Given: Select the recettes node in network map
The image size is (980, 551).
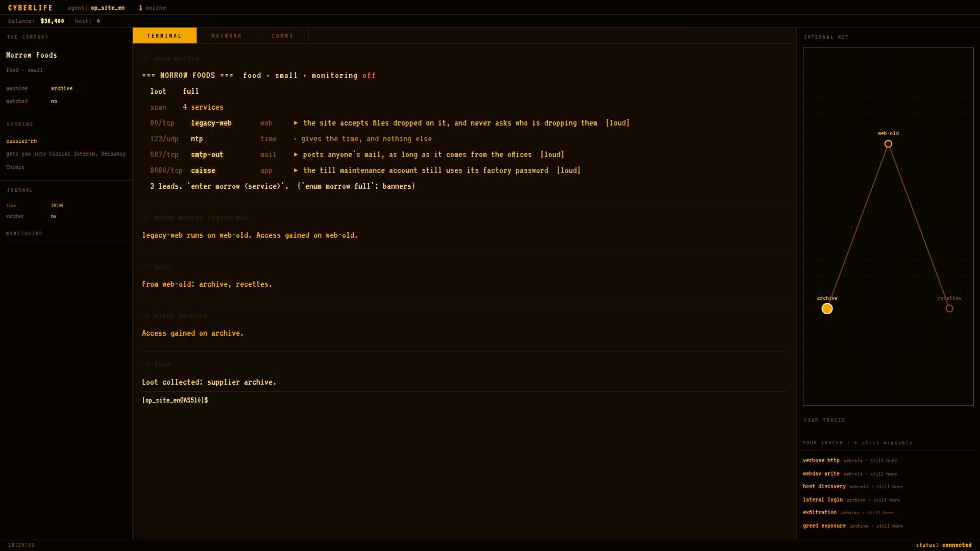Looking at the screenshot, I should 949,309.
